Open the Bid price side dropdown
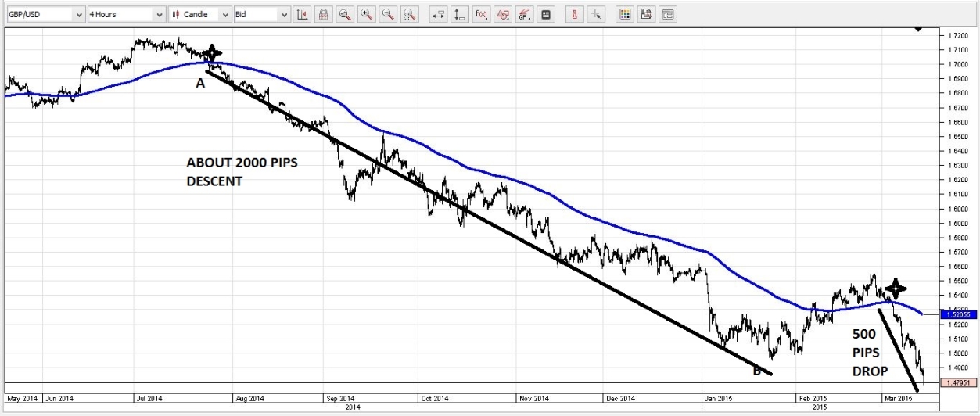Screen dimensions: 980x416 (x=261, y=14)
